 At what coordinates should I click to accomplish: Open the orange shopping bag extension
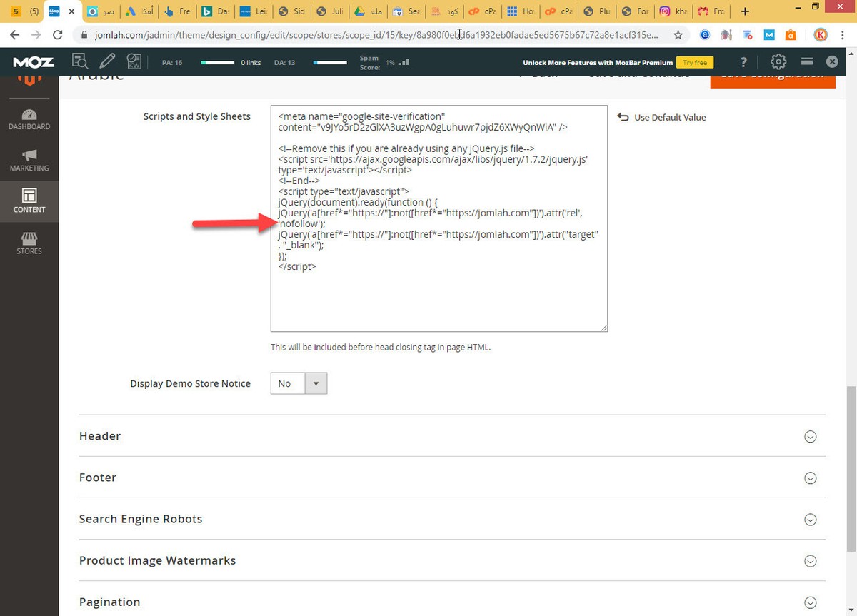click(791, 34)
